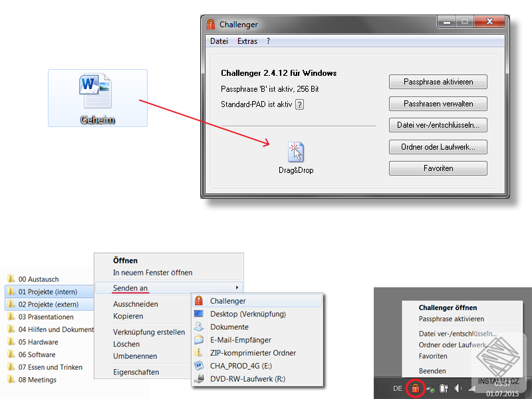Click the ZIP-komprimierter Ordner label
The image size is (532, 399).
(x=253, y=353)
